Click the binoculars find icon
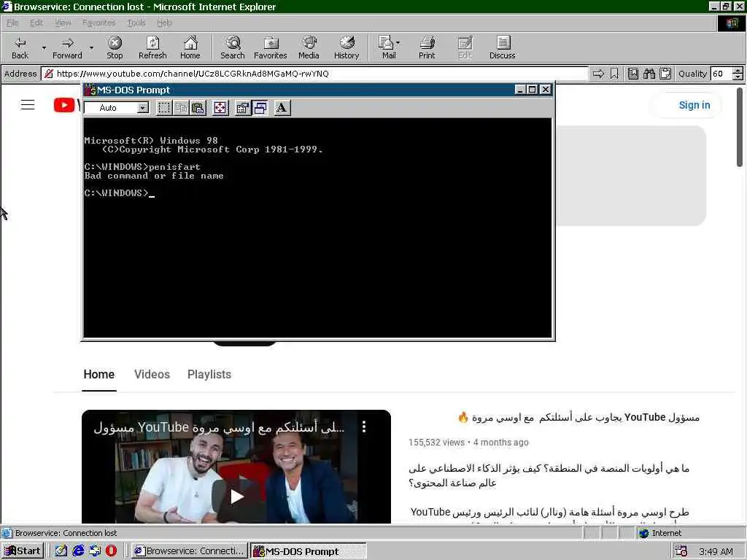747x560 pixels. click(x=649, y=74)
